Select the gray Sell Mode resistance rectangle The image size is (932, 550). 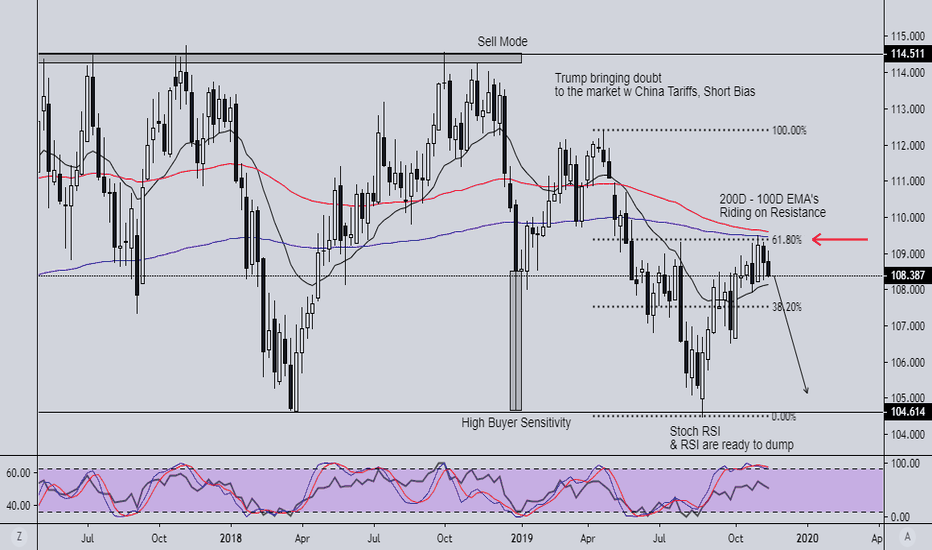pyautogui.click(x=280, y=59)
